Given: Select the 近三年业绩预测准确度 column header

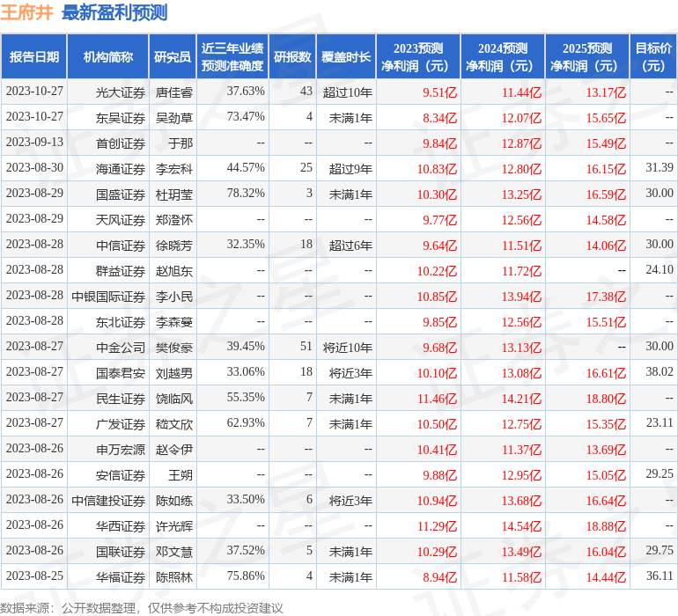Looking at the screenshot, I should click(232, 56).
